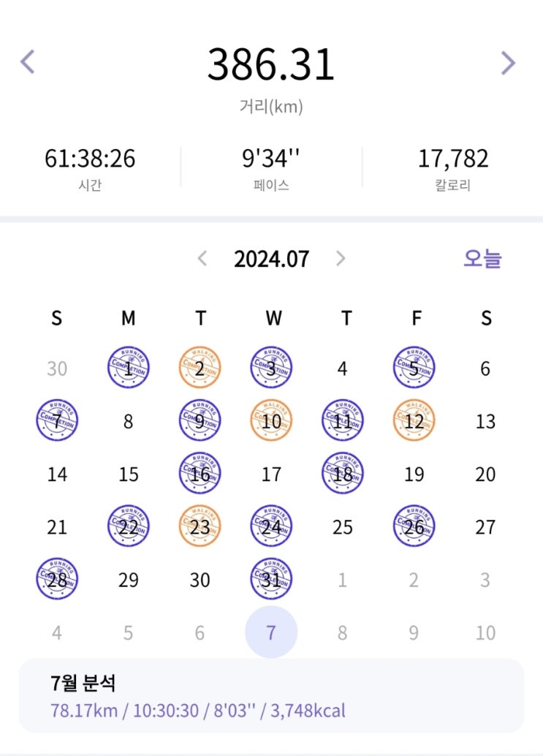This screenshot has width=543, height=756.
Task: Tap the running stamp on July 5
Action: tap(414, 368)
